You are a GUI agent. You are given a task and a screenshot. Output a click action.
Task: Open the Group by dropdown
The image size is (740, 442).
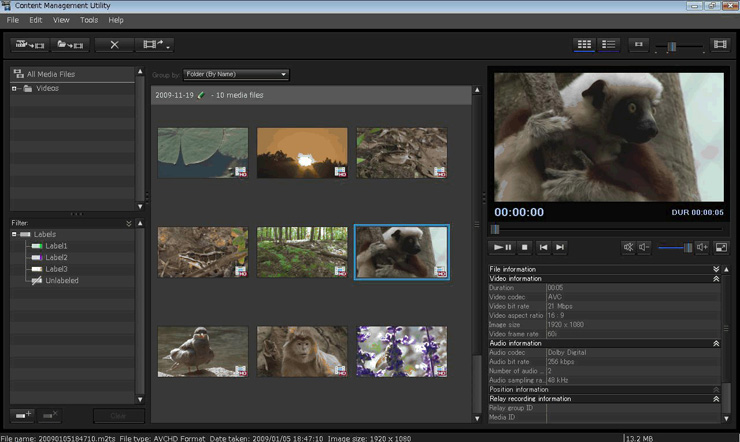coord(236,74)
